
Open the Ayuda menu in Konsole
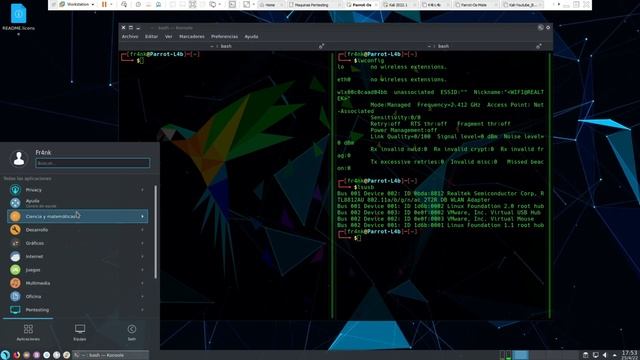coord(251,36)
